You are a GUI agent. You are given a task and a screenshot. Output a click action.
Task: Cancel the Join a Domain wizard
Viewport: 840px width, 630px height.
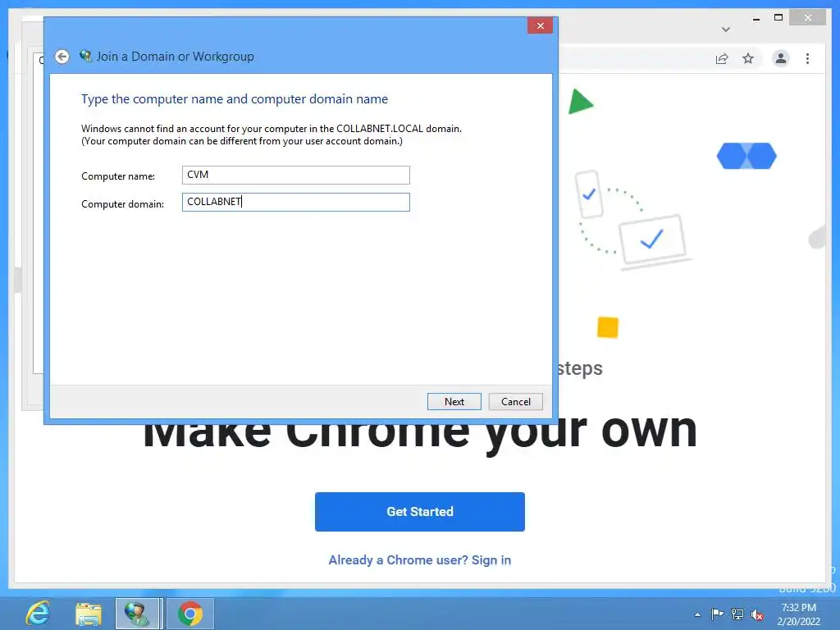[x=515, y=402]
